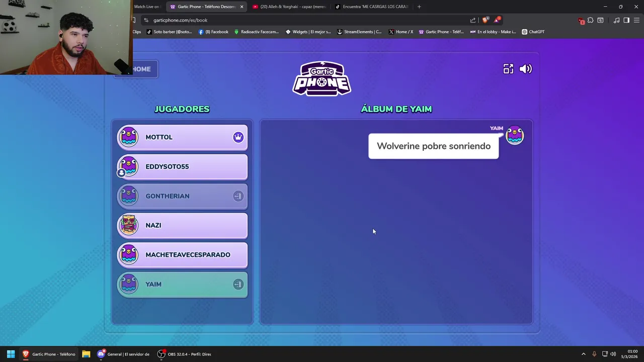Click MACHETEAVECESPARADO's avatar icon
The height and width of the screenshot is (362, 644).
pyautogui.click(x=128, y=255)
